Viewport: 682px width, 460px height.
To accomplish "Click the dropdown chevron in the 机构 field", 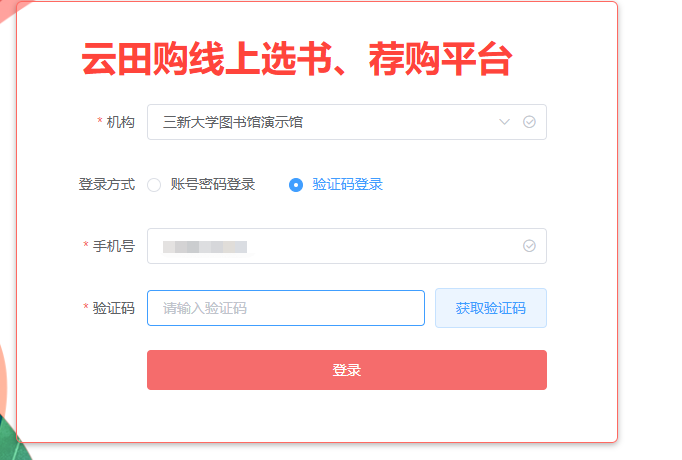I will 505,122.
